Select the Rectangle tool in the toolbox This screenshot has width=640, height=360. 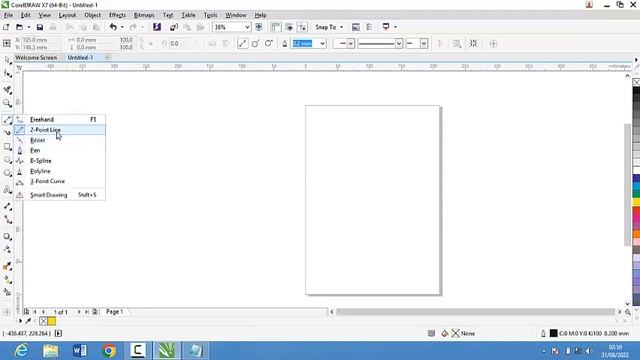[x=7, y=147]
